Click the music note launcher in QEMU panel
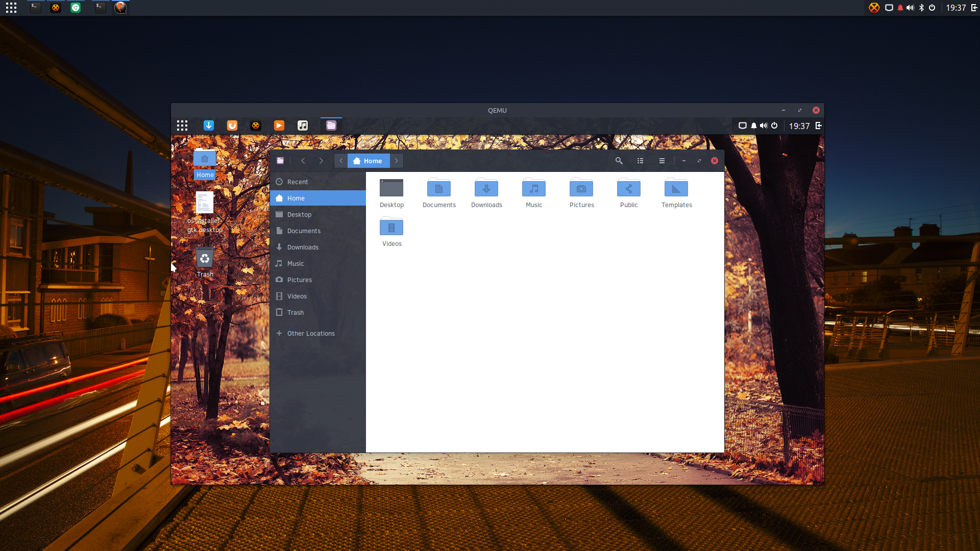Viewport: 980px width, 551px height. click(303, 126)
